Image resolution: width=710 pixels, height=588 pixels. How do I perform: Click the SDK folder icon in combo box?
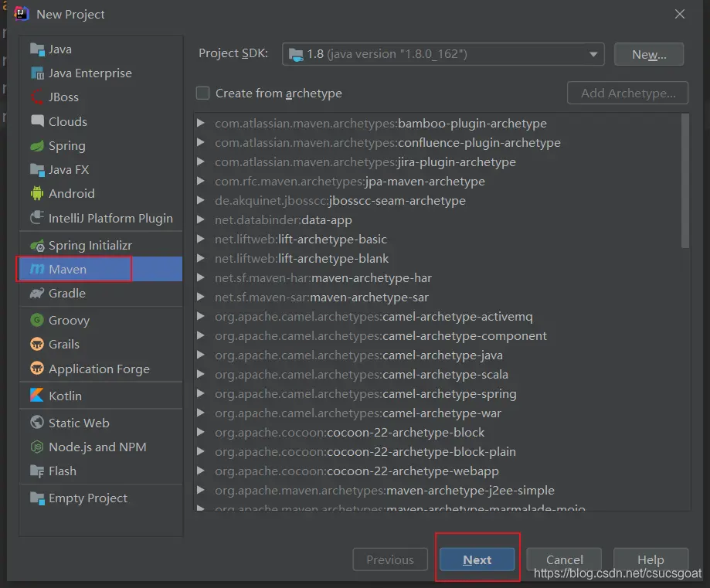click(296, 54)
